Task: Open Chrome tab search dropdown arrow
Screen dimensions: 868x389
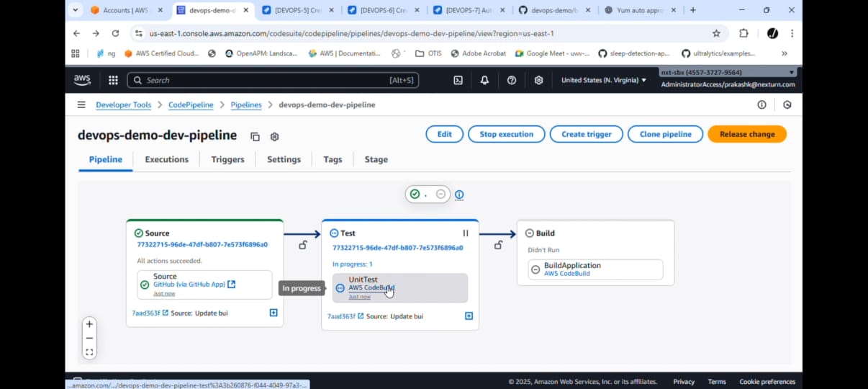Action: click(76, 10)
